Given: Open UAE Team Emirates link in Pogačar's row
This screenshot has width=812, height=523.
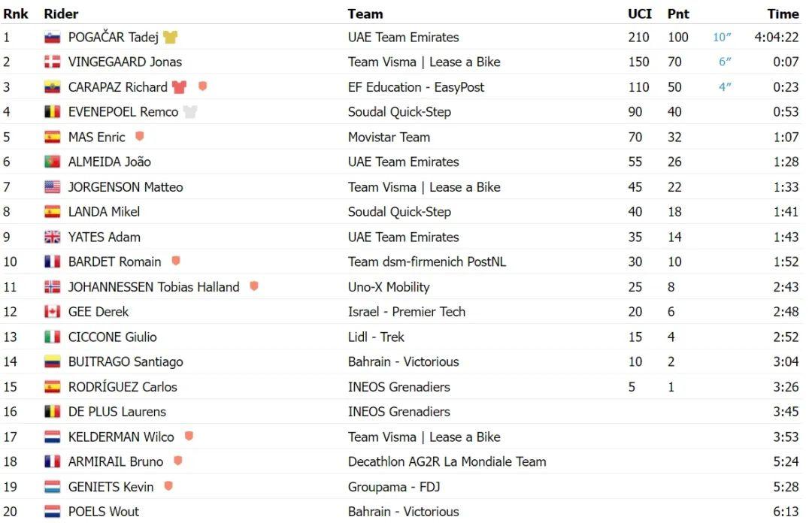Looking at the screenshot, I should pos(403,37).
